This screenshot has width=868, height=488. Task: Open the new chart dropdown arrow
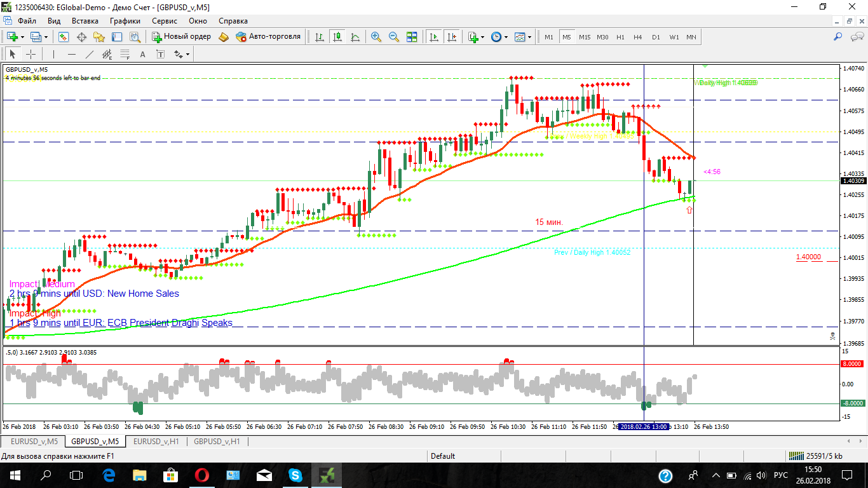(21, 37)
